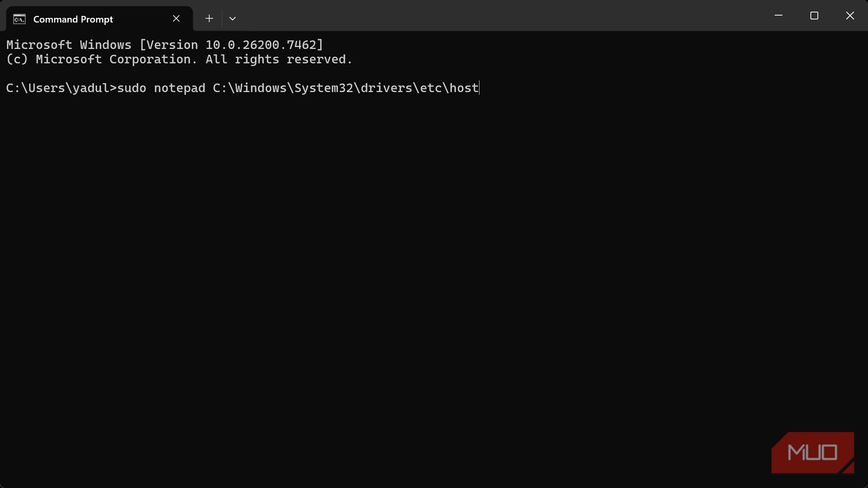Viewport: 868px width, 488px height.
Task: Minimize the terminal window
Action: [x=779, y=16]
